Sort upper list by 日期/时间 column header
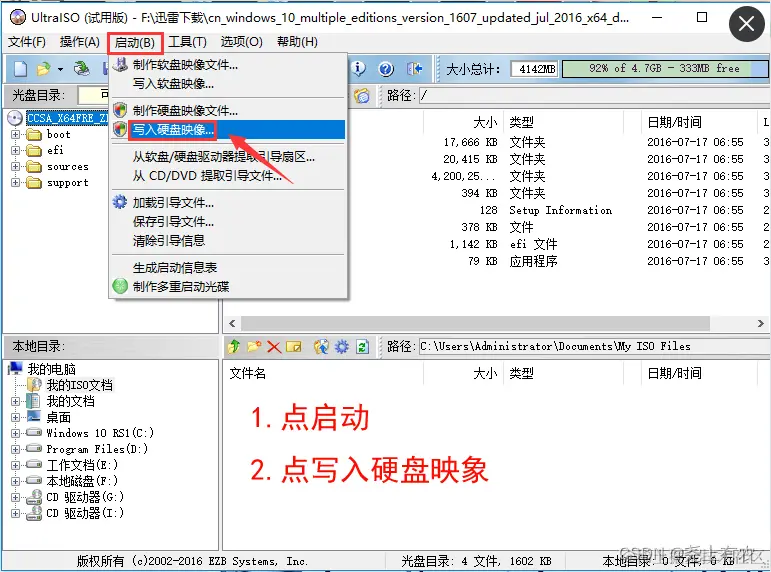 pyautogui.click(x=674, y=122)
